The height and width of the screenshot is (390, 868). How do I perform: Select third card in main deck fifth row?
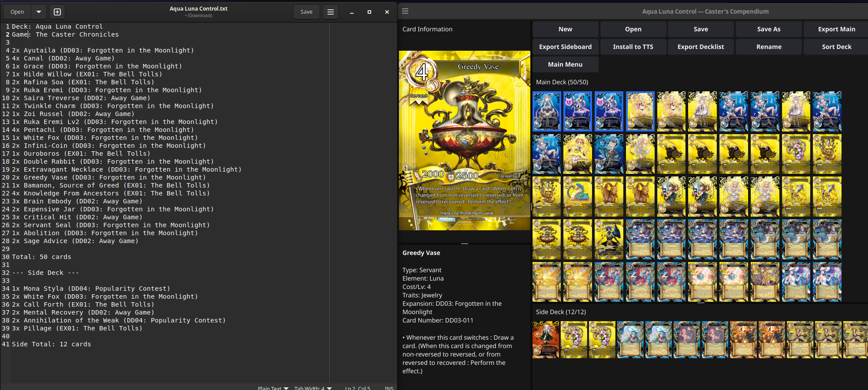609,282
